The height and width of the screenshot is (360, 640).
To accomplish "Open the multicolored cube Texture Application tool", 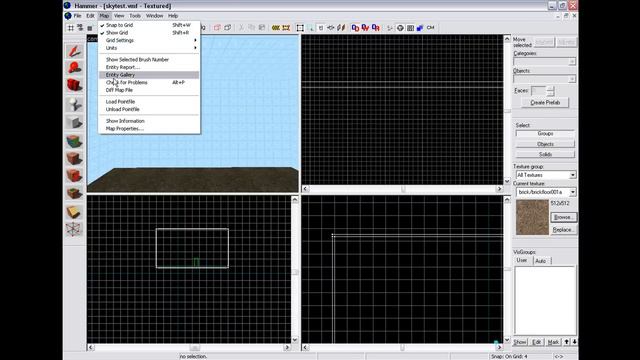I will tap(74, 141).
